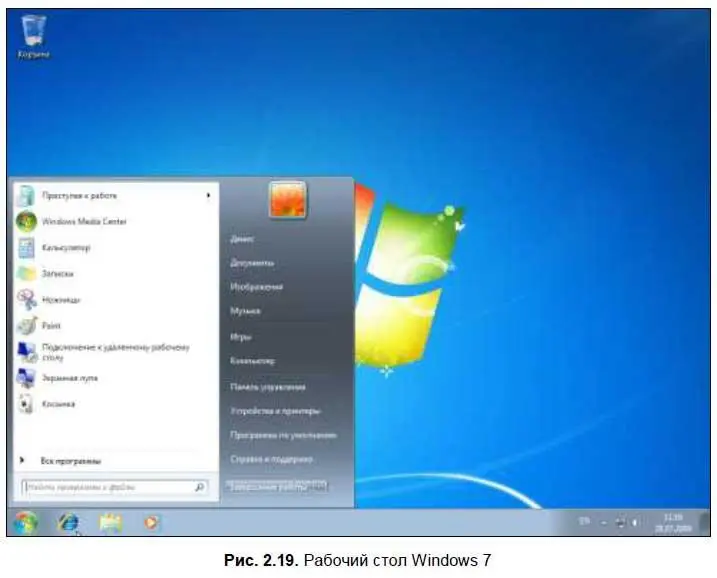Launch Internet Explorer from the taskbar
717x578 pixels.
coord(69,522)
